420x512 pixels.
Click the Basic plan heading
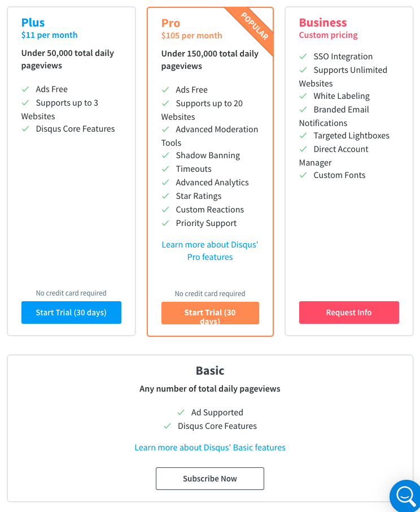pos(210,371)
